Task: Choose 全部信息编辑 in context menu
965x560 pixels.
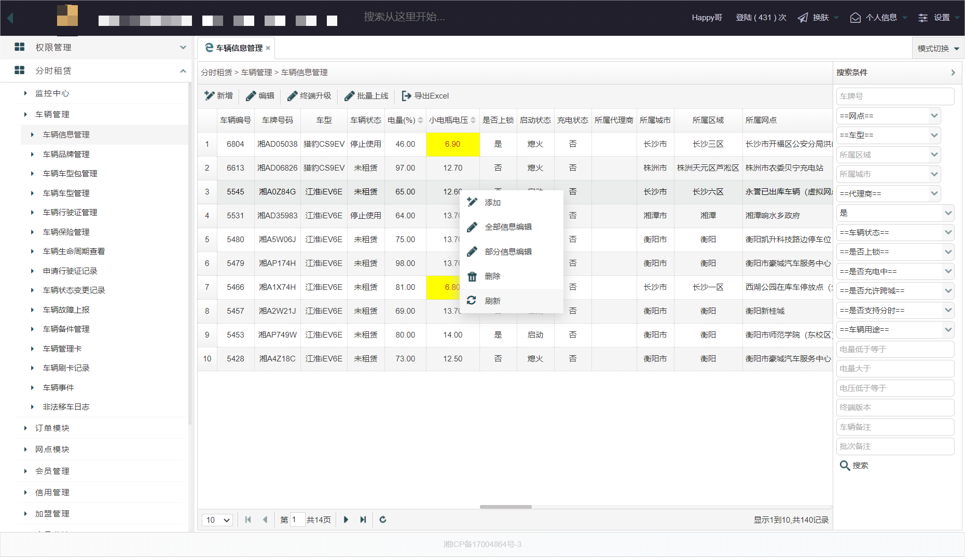Action: (512, 227)
